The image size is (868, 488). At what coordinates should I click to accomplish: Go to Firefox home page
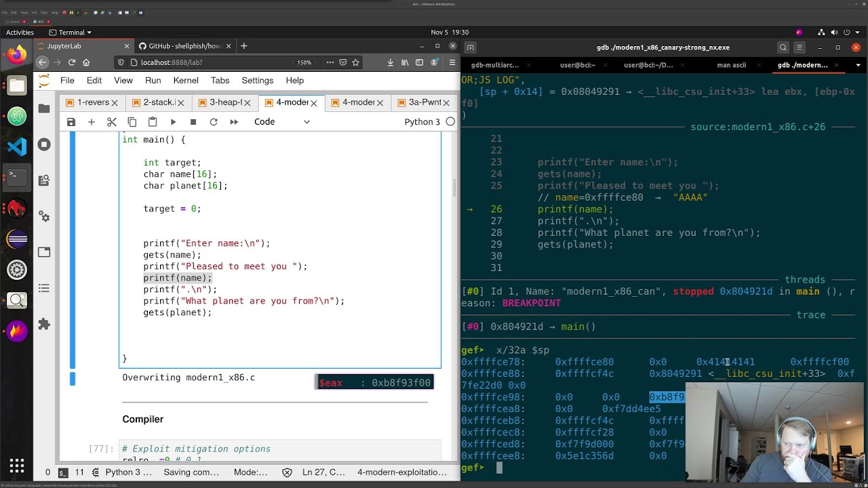click(86, 62)
